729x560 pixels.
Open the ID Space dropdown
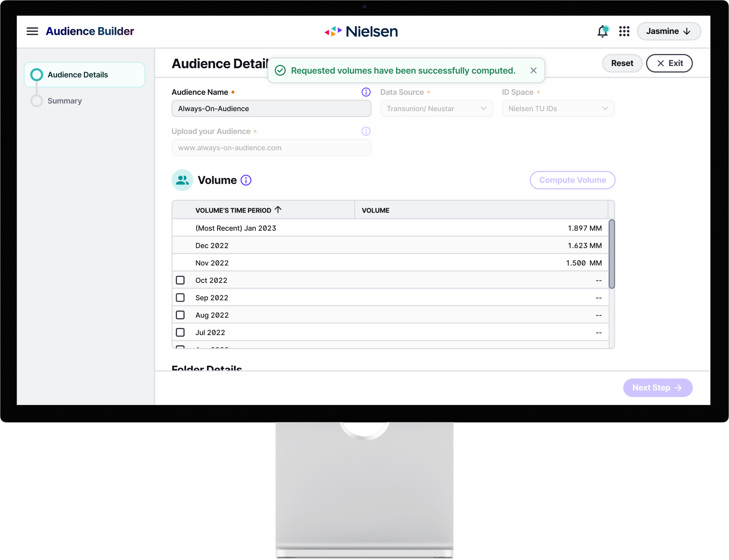(x=558, y=109)
